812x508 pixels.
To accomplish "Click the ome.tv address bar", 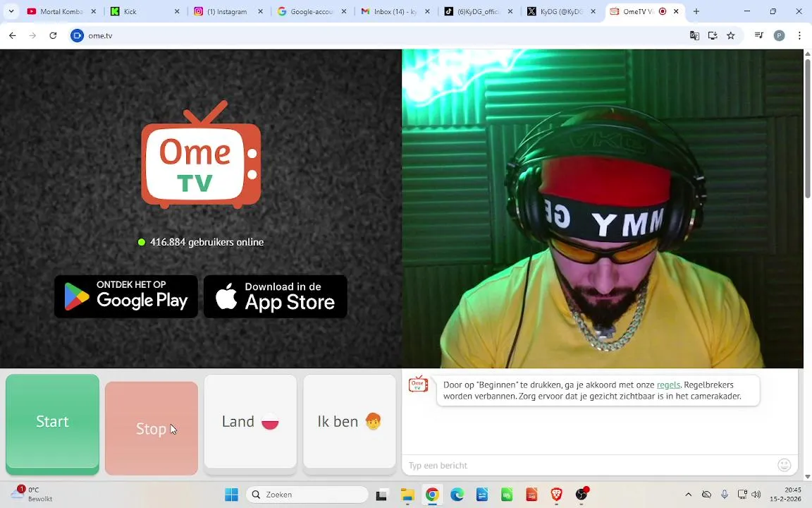I will pos(383,35).
